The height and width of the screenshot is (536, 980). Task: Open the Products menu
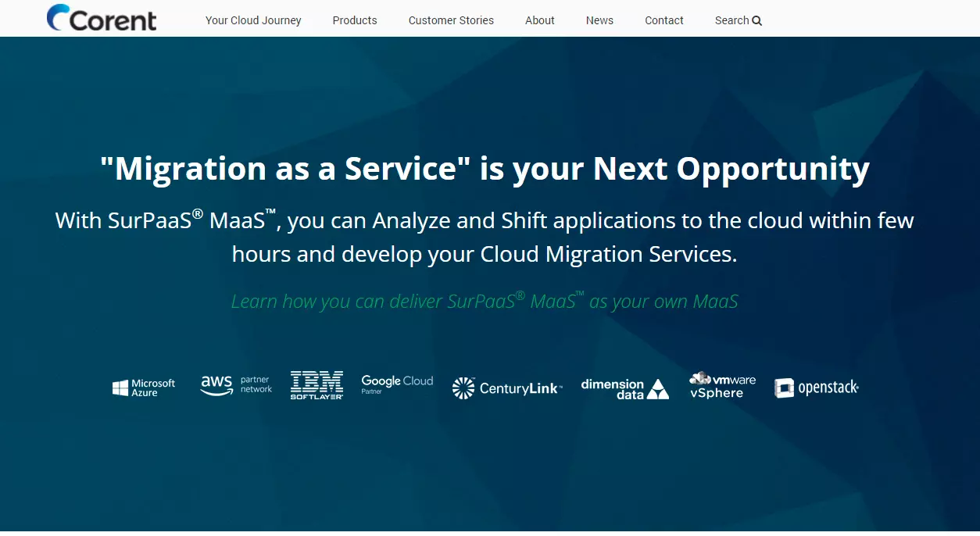(x=355, y=20)
